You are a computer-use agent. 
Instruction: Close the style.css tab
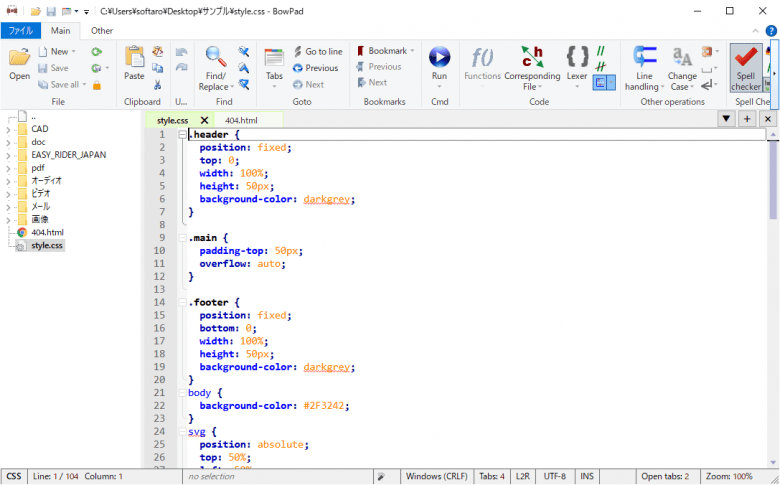204,120
